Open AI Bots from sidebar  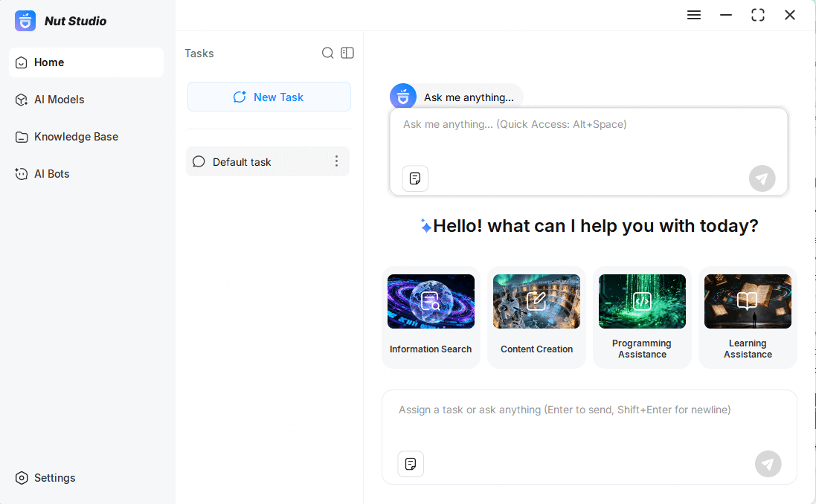pos(52,174)
